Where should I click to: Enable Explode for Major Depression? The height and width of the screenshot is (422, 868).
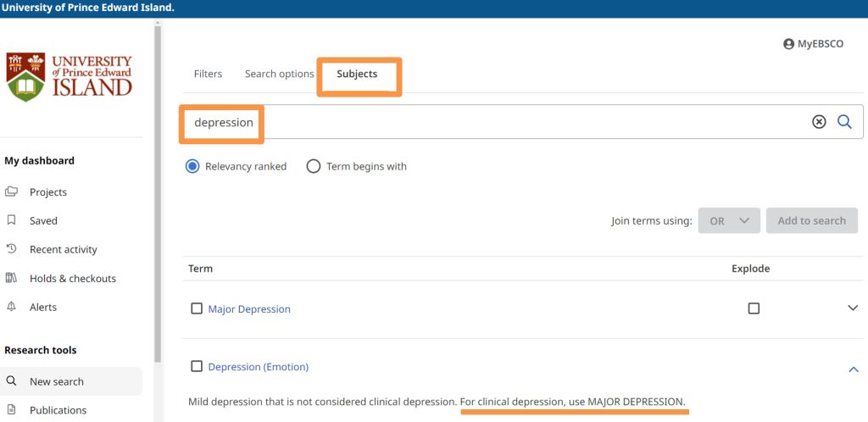pos(754,309)
